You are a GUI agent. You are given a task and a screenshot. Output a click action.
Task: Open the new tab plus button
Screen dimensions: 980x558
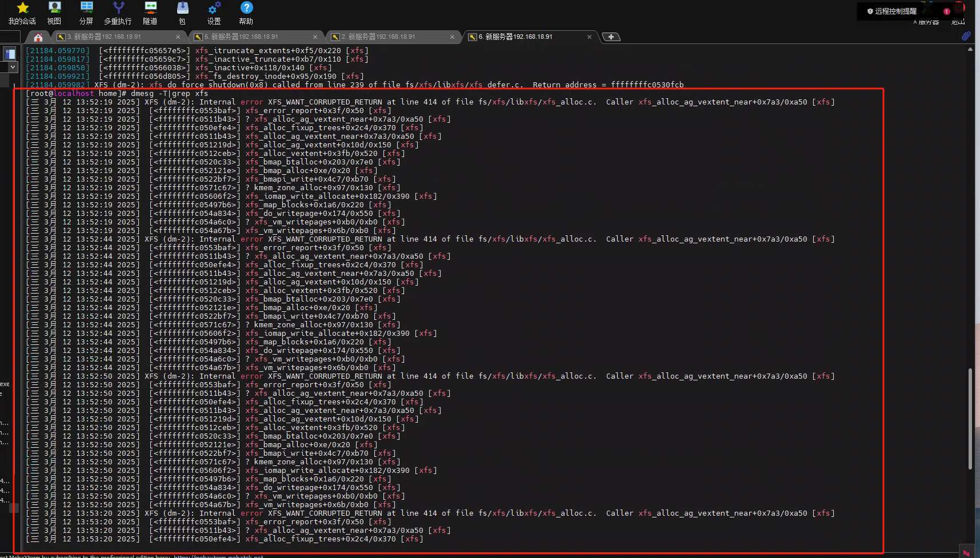611,37
